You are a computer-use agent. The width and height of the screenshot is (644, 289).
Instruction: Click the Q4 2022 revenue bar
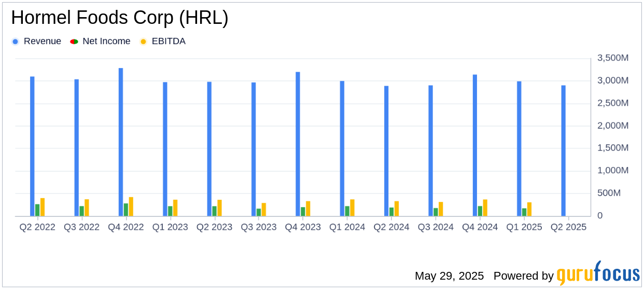pos(121,142)
